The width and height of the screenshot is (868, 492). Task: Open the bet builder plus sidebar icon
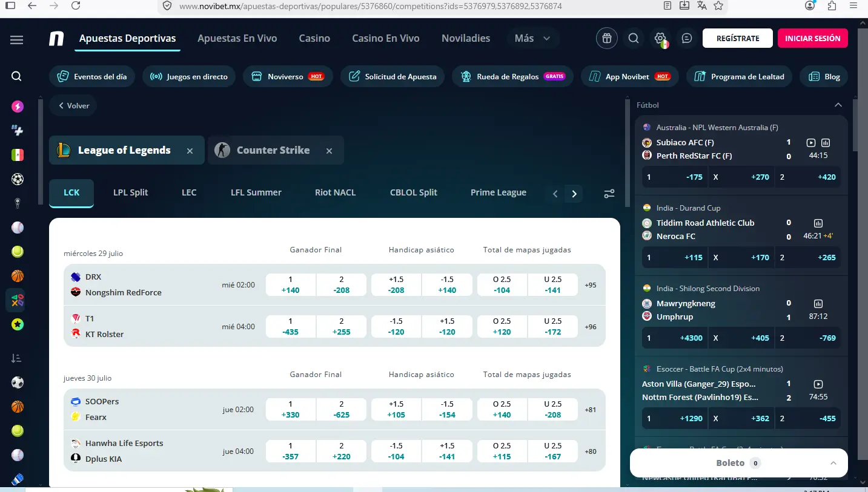point(18,130)
